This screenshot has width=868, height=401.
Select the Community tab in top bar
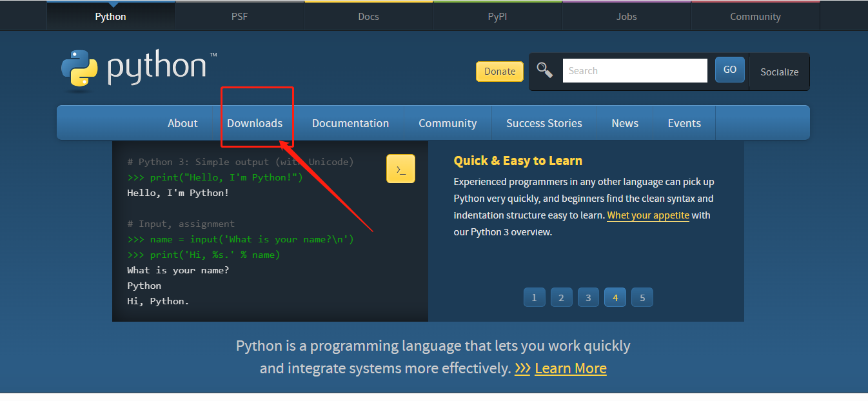(x=756, y=16)
